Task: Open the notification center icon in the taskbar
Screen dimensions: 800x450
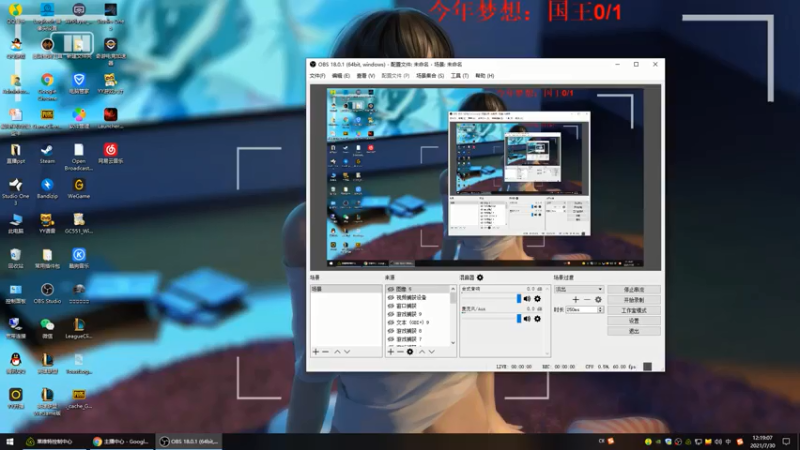Action: click(786, 441)
